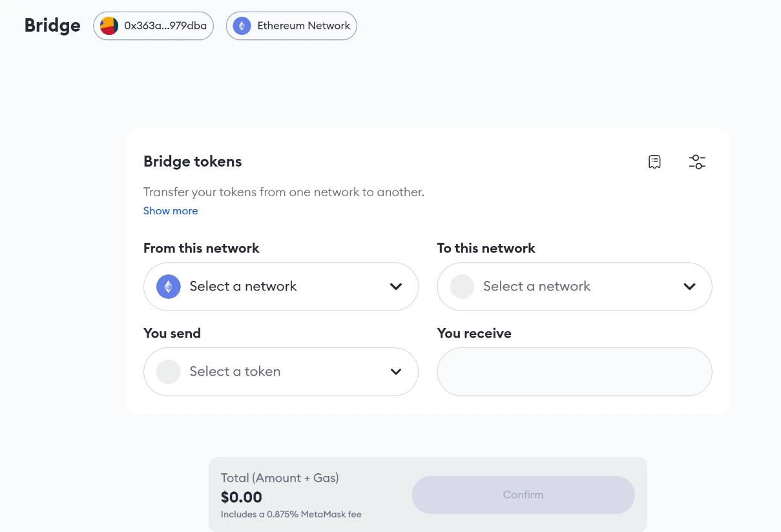Click chevron arrow in To this network selector
This screenshot has height=532, width=781.
(689, 287)
